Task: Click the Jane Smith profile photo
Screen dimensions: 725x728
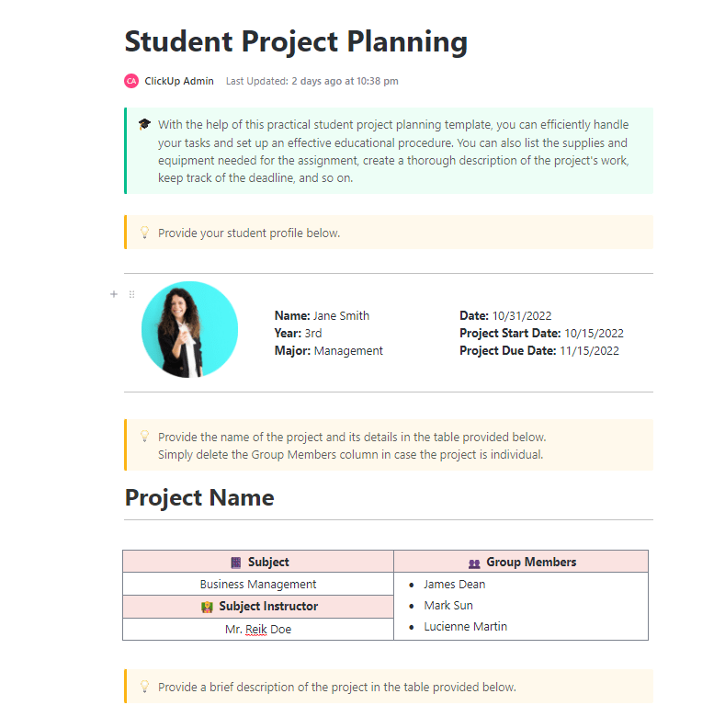Action: (190, 330)
